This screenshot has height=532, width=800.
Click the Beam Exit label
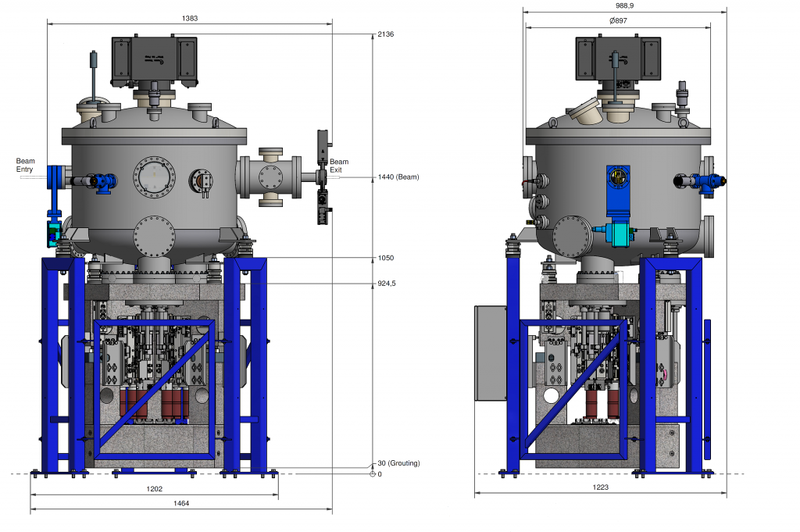tap(339, 166)
